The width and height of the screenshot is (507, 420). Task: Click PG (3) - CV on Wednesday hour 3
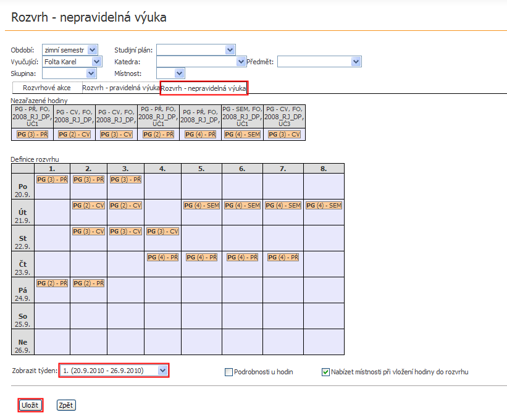coord(126,231)
